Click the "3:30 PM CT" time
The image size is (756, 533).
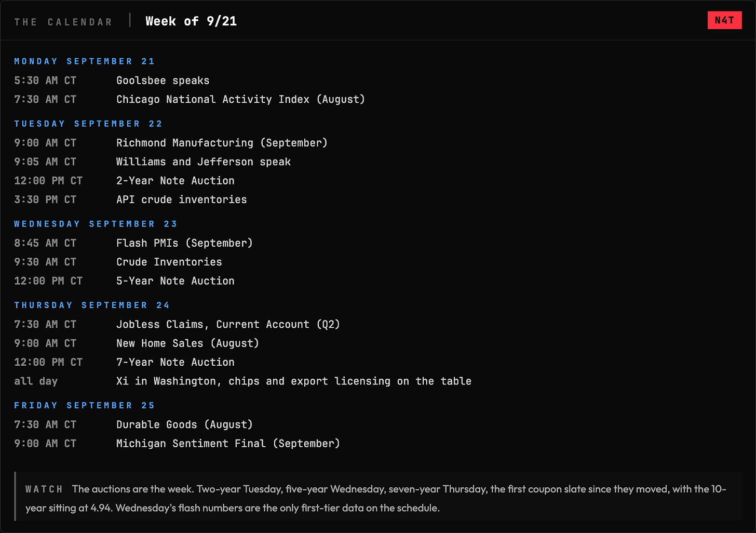[x=45, y=199]
